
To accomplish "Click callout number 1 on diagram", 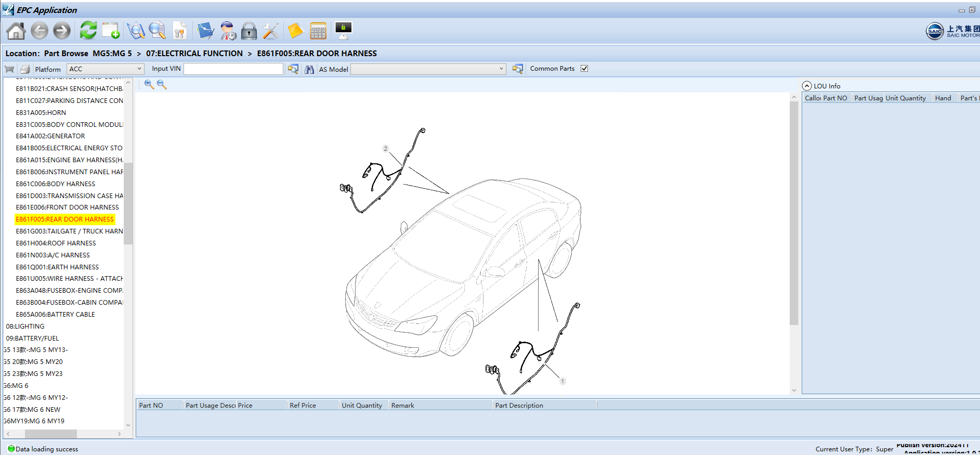I will pos(563,381).
